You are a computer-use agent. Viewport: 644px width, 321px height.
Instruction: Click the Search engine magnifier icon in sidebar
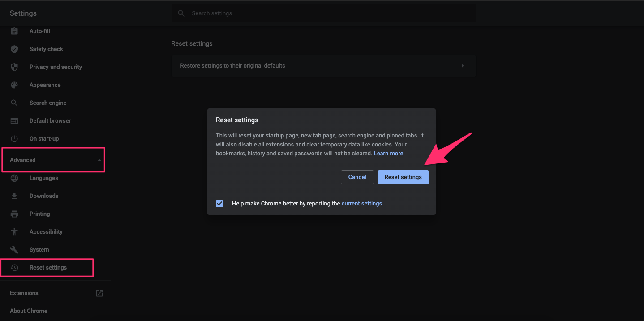14,103
